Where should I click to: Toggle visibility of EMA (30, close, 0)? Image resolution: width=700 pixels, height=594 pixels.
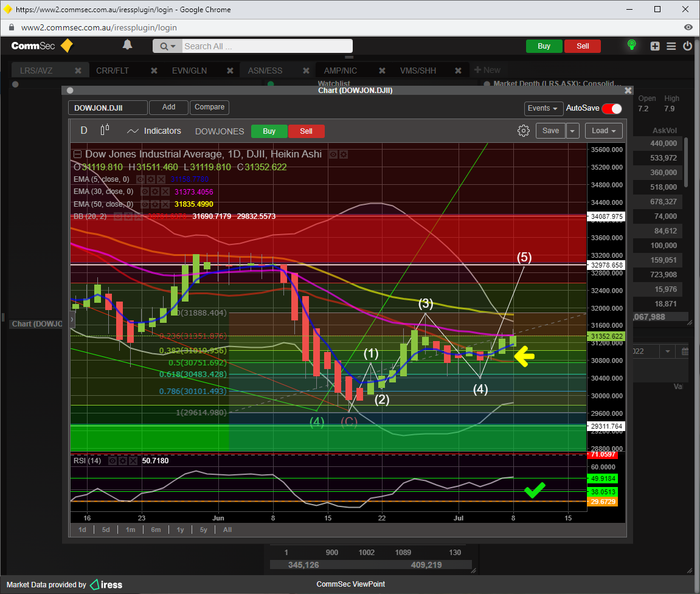pyautogui.click(x=145, y=192)
